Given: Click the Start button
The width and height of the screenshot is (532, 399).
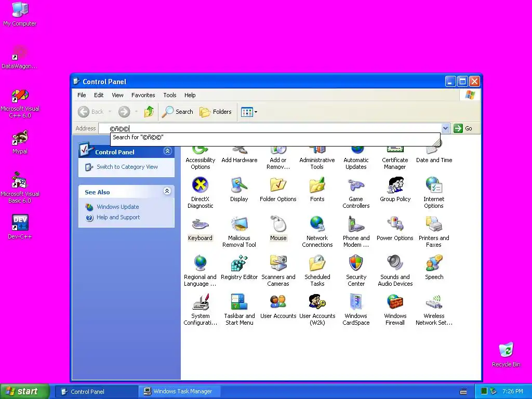Looking at the screenshot, I should (x=24, y=391).
